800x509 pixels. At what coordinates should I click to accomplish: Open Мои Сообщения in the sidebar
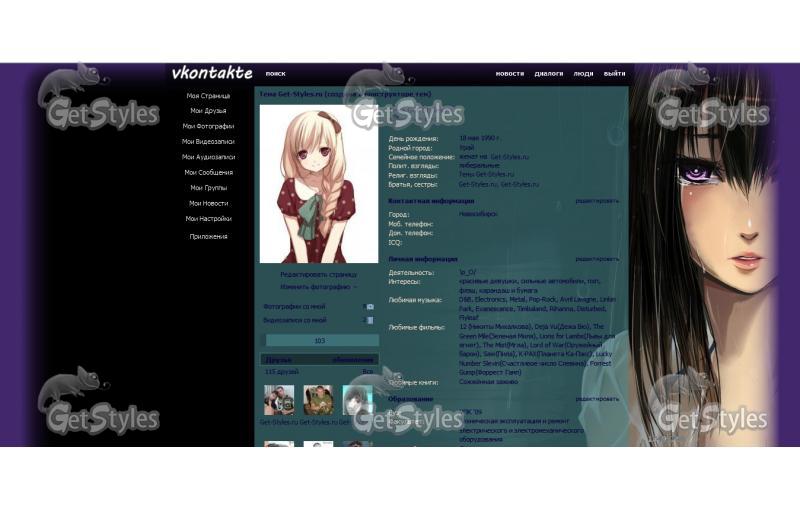click(208, 172)
